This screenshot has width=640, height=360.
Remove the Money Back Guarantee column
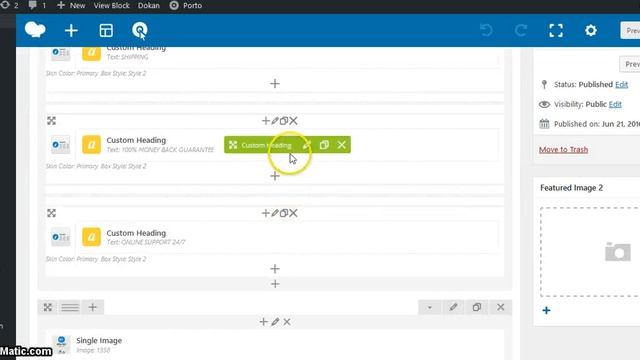(x=293, y=121)
